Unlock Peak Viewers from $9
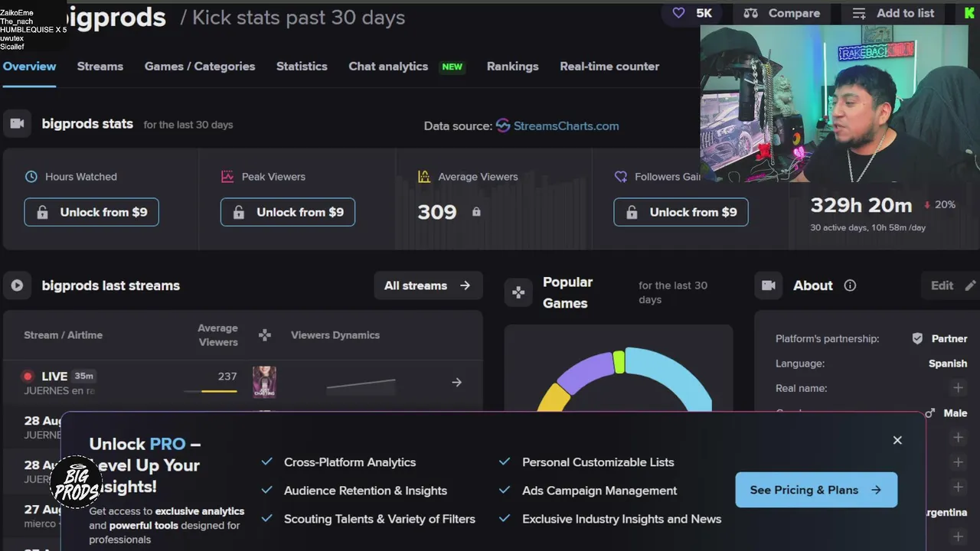This screenshot has height=551, width=980. (288, 212)
